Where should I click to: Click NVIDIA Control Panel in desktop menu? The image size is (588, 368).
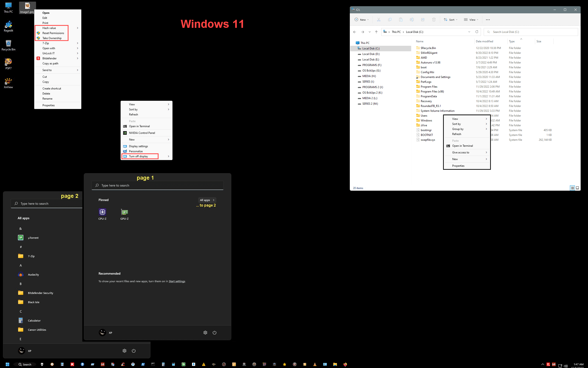point(147,133)
